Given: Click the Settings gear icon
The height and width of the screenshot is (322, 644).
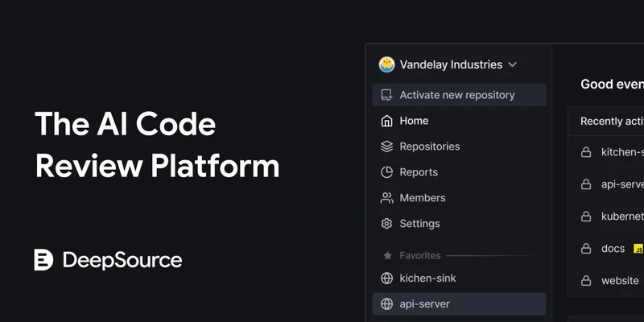Looking at the screenshot, I should 386,224.
